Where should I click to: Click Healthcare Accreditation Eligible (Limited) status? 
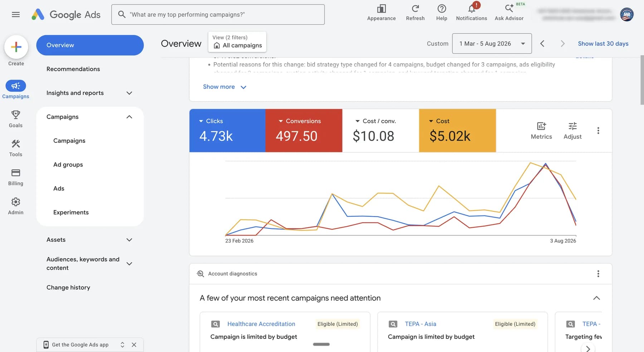click(x=337, y=324)
